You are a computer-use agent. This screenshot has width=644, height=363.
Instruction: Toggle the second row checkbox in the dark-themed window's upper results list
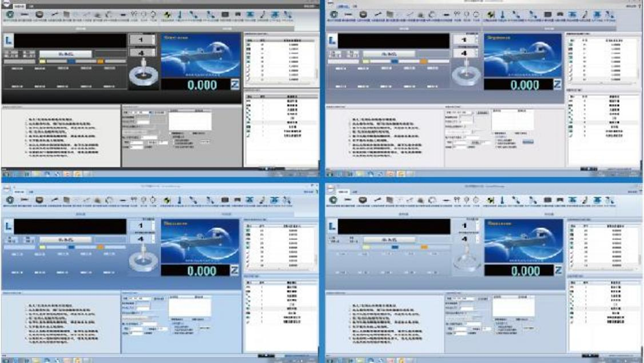point(248,49)
